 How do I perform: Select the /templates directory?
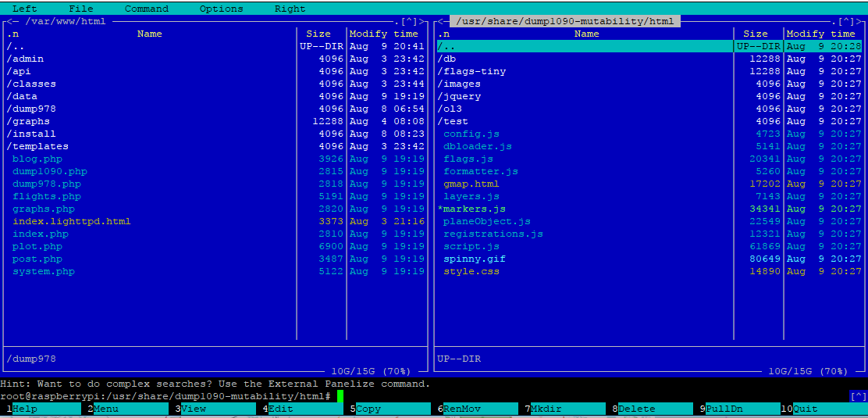click(x=215, y=146)
